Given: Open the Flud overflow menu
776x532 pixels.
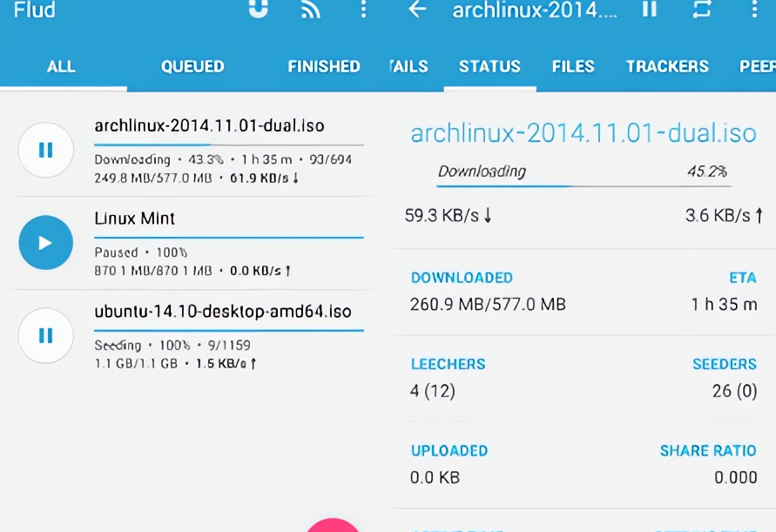Looking at the screenshot, I should pyautogui.click(x=363, y=10).
